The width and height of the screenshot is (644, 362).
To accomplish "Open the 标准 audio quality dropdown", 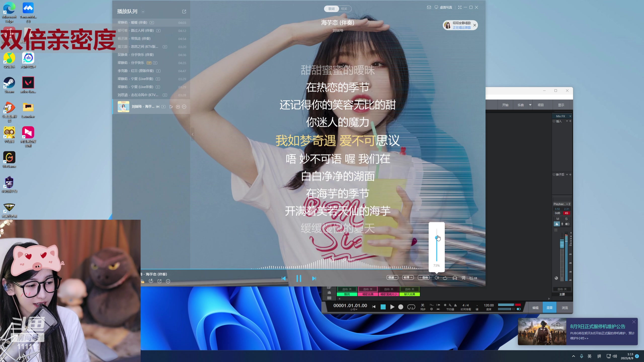I will click(408, 278).
